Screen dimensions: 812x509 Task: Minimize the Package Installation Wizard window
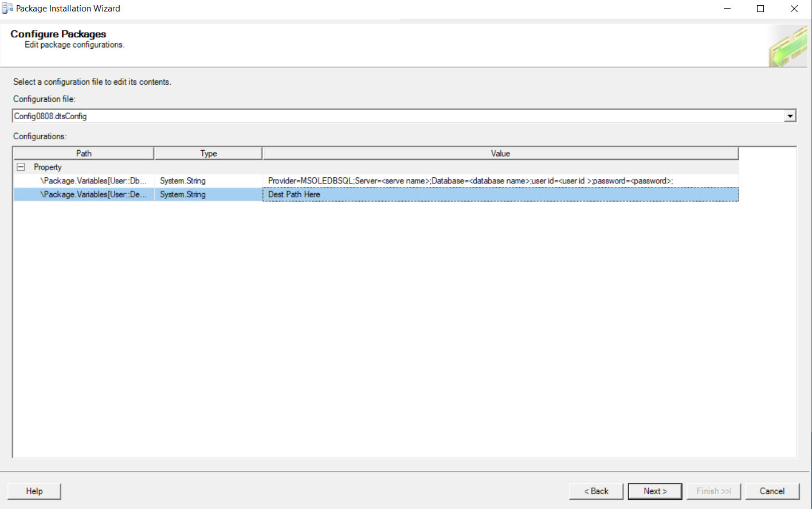(x=727, y=8)
